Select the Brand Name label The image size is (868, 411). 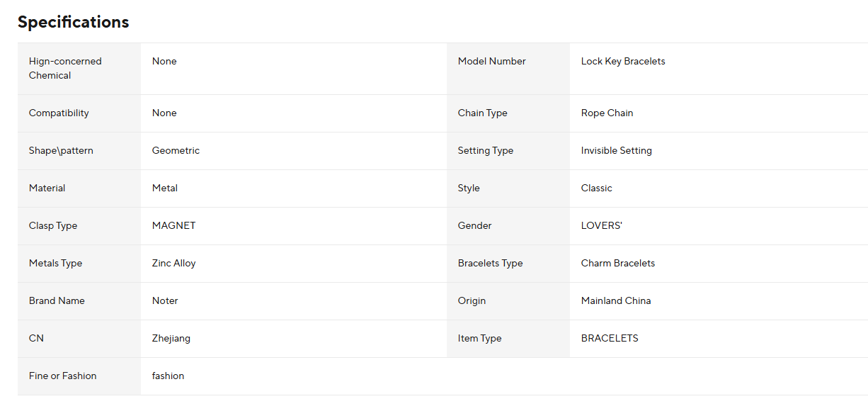(57, 301)
